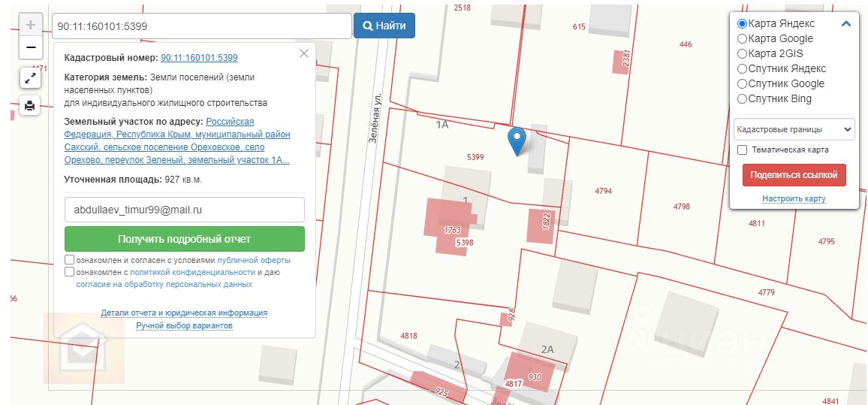Zoom in with the plus button
Viewport: 868px width, 405px height.
[x=31, y=25]
